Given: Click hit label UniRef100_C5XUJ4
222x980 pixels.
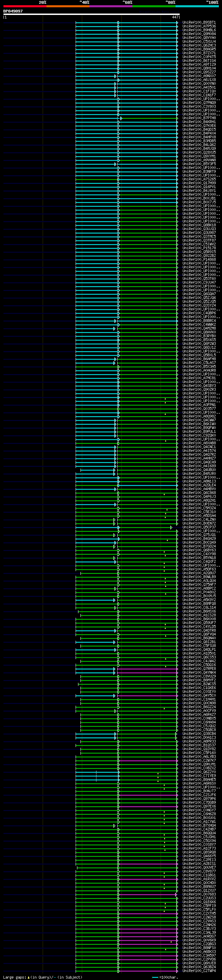Looking at the screenshot, I should [199, 41].
